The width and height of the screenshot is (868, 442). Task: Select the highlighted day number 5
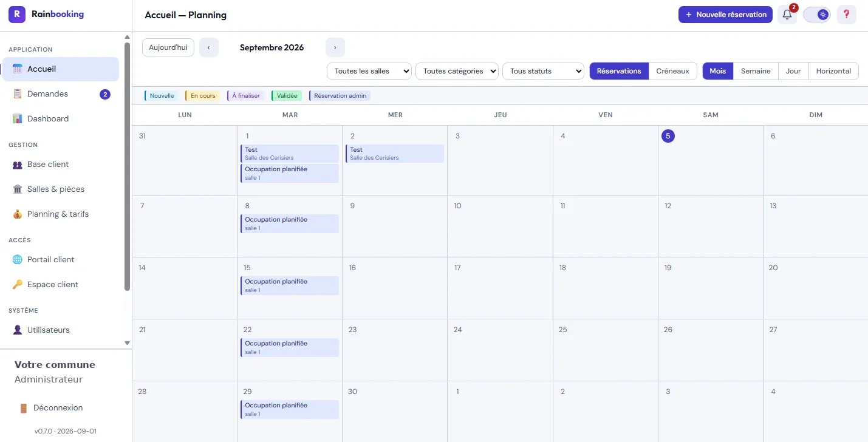click(668, 136)
